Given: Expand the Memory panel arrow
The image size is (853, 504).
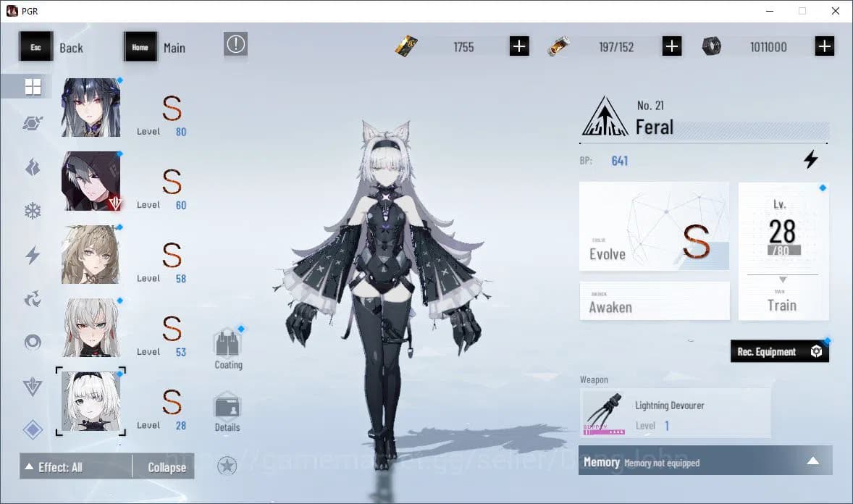Looking at the screenshot, I should pos(812,461).
